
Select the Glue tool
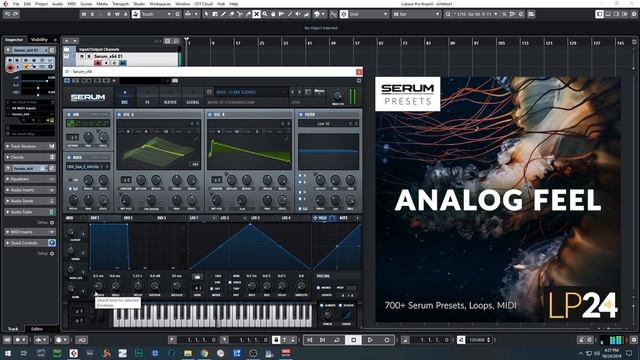pyautogui.click(x=248, y=14)
